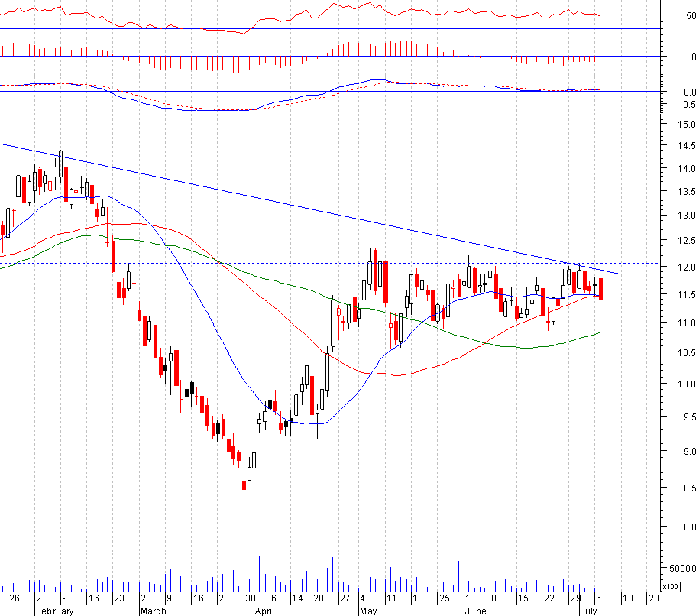Viewport: 699px width, 616px height.
Task: Click the 22 date label in June
Action: (x=549, y=598)
